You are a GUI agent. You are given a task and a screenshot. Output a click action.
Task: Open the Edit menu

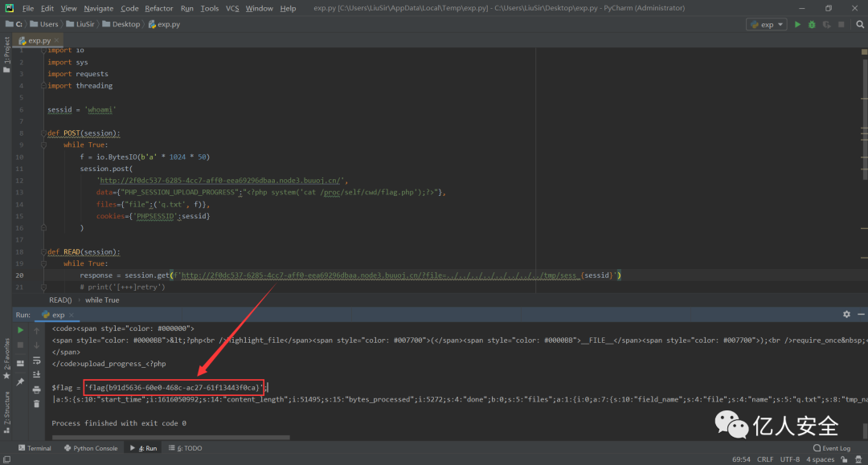click(x=47, y=8)
